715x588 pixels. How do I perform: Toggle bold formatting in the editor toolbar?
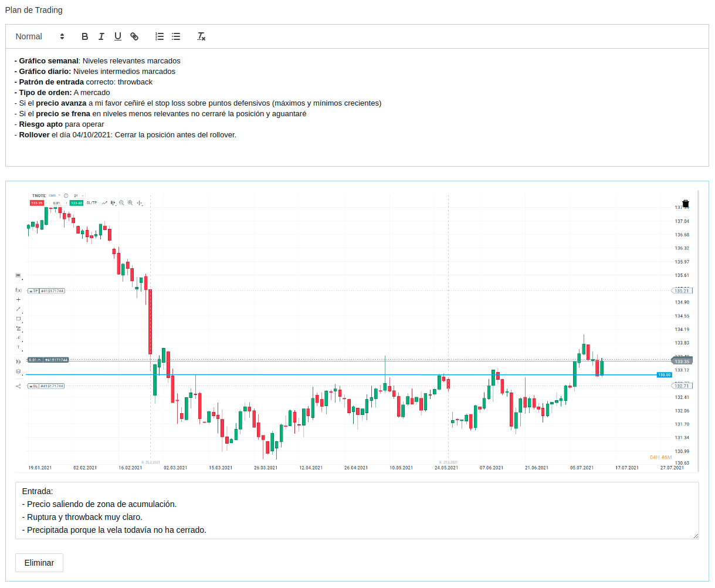pyautogui.click(x=84, y=36)
